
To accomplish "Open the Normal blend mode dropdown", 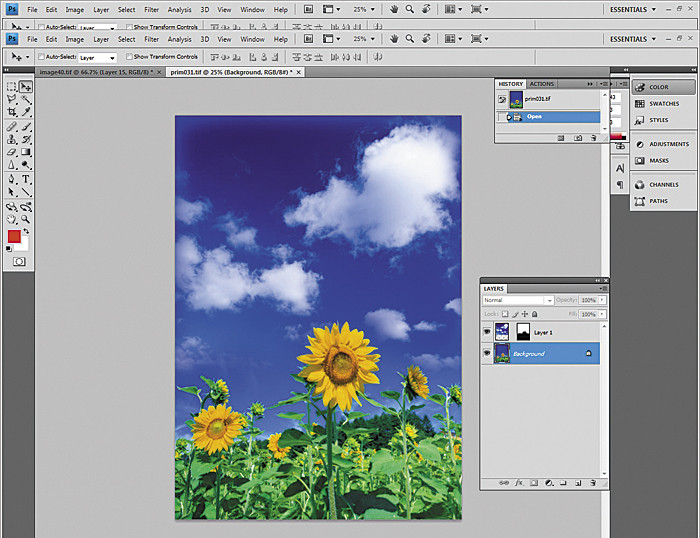I will coord(517,300).
